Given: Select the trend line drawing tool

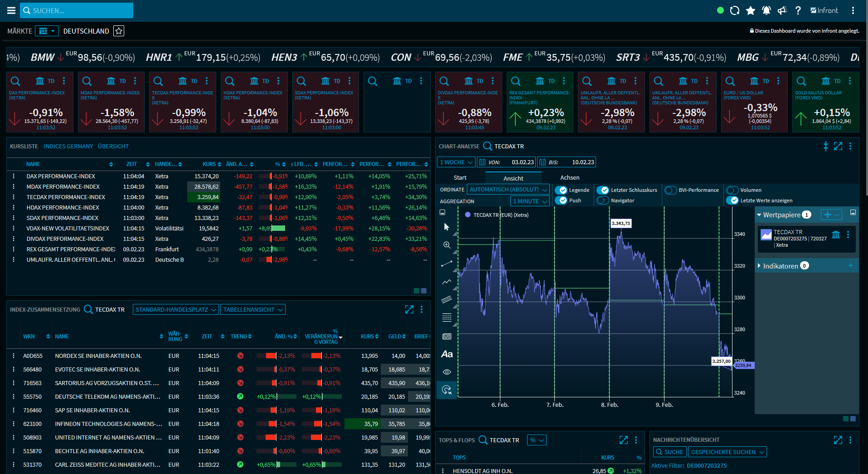Looking at the screenshot, I should point(446,264).
